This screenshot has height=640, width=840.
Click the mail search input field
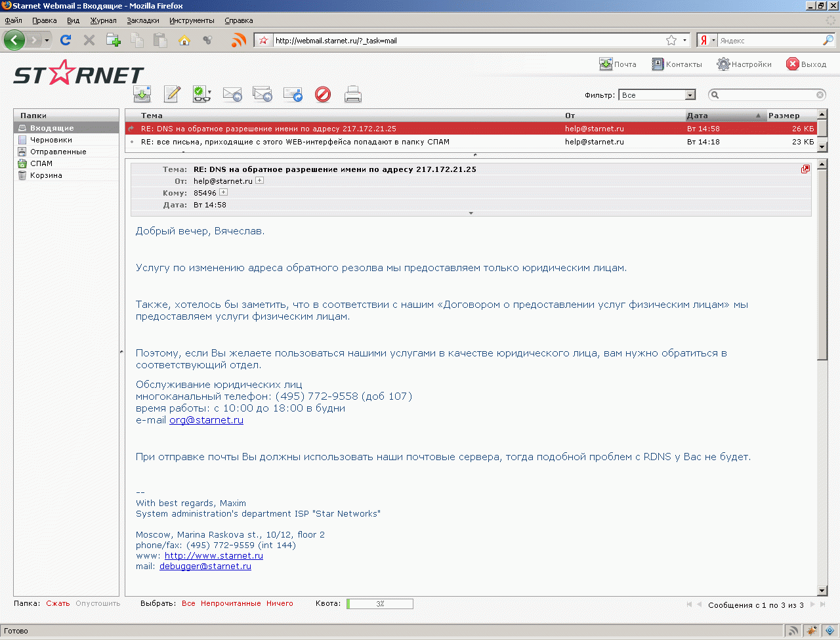(767, 95)
